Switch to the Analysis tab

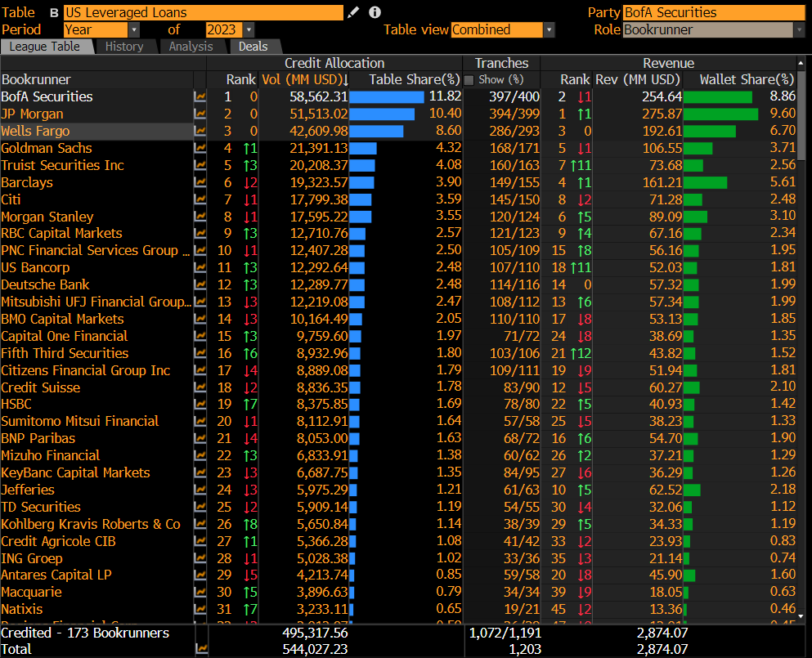[x=191, y=47]
